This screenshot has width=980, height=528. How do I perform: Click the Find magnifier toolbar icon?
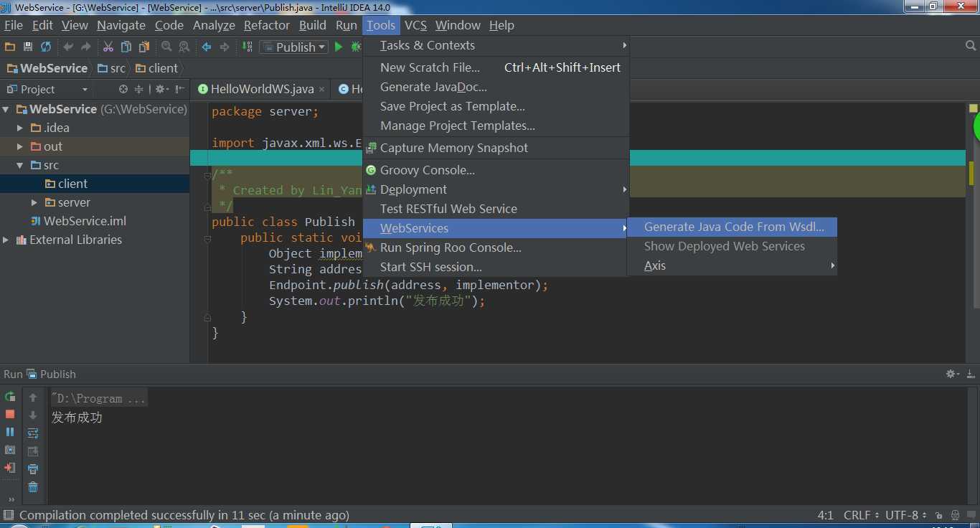coord(166,47)
